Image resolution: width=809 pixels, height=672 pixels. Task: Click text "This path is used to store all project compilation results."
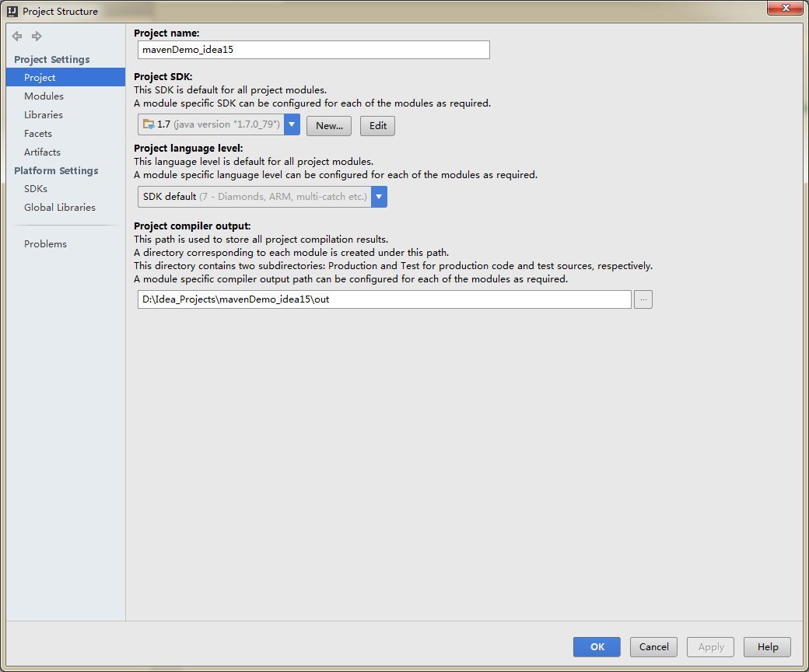(x=261, y=240)
